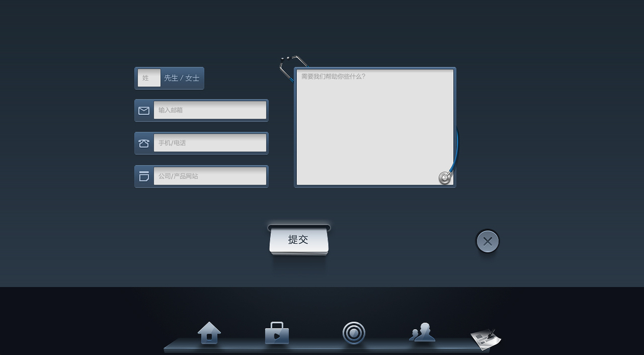Click the home icon in bottom dock
This screenshot has width=644, height=355.
[209, 333]
